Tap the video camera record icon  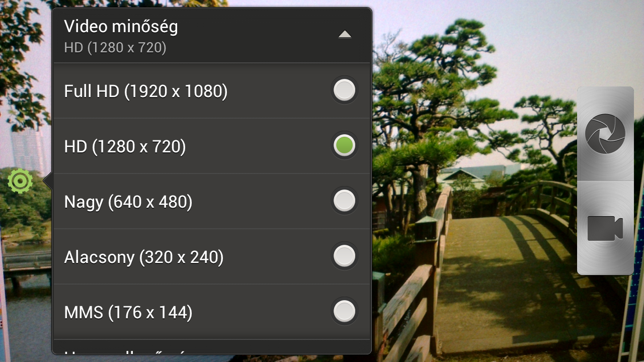click(605, 228)
